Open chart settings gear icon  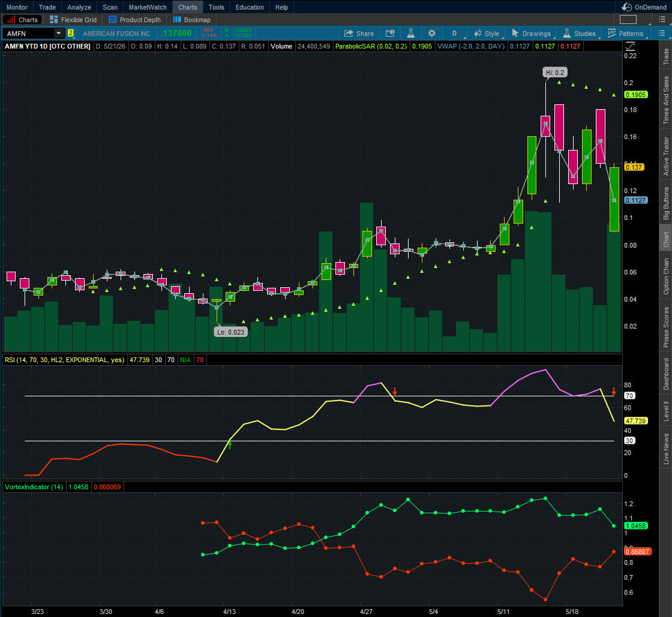click(431, 34)
